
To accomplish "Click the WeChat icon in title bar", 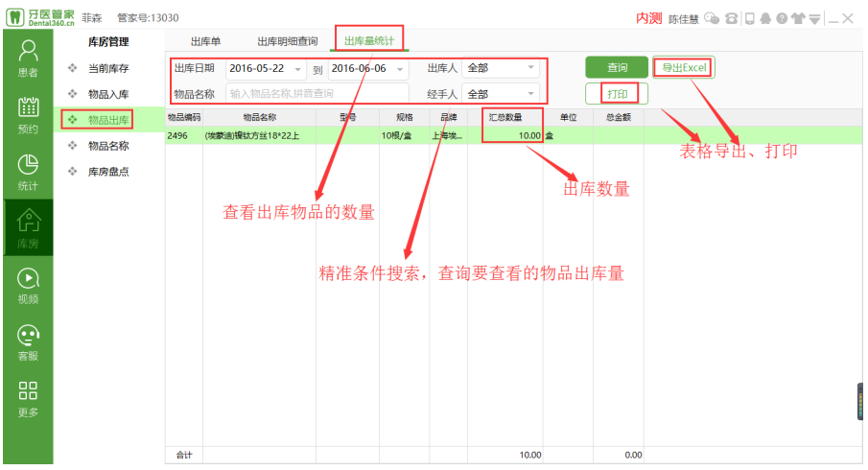I will click(712, 19).
